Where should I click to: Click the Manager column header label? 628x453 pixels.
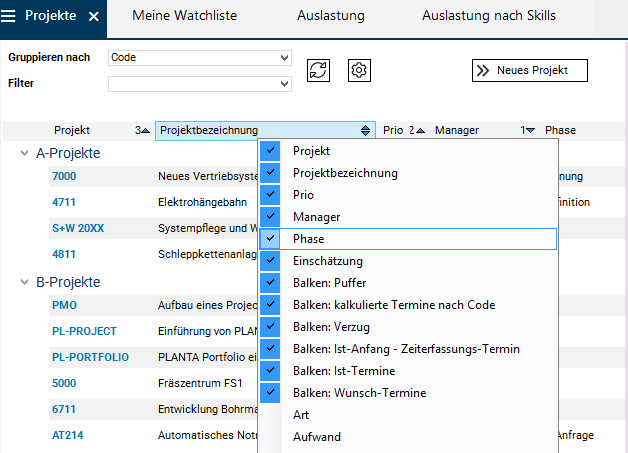coord(457,131)
